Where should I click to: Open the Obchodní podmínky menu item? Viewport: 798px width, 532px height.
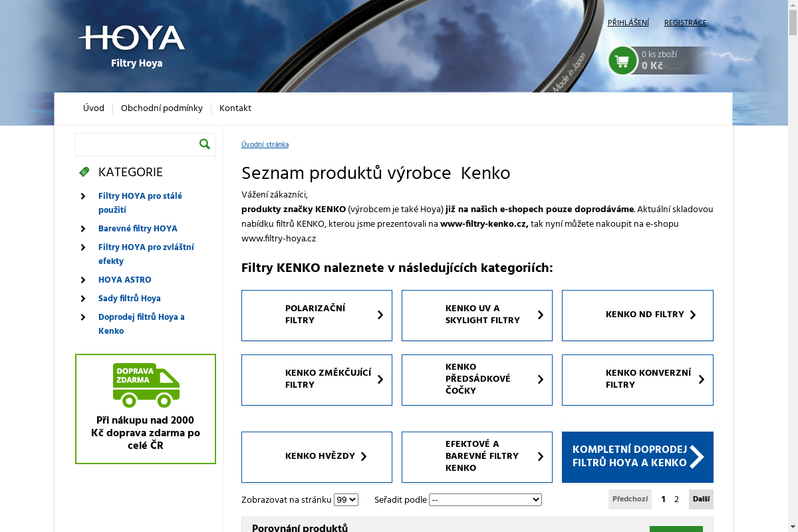(x=162, y=108)
